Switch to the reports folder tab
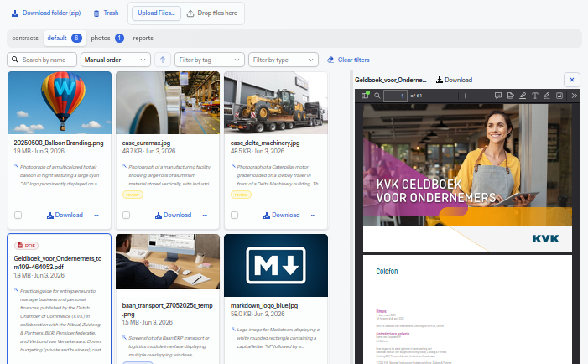The width and height of the screenshot is (588, 364). pyautogui.click(x=143, y=39)
